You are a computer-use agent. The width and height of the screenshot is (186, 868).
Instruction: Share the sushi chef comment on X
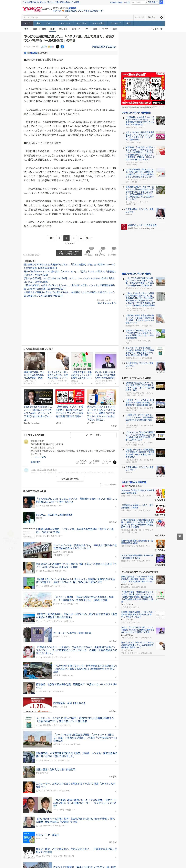(114, 462)
